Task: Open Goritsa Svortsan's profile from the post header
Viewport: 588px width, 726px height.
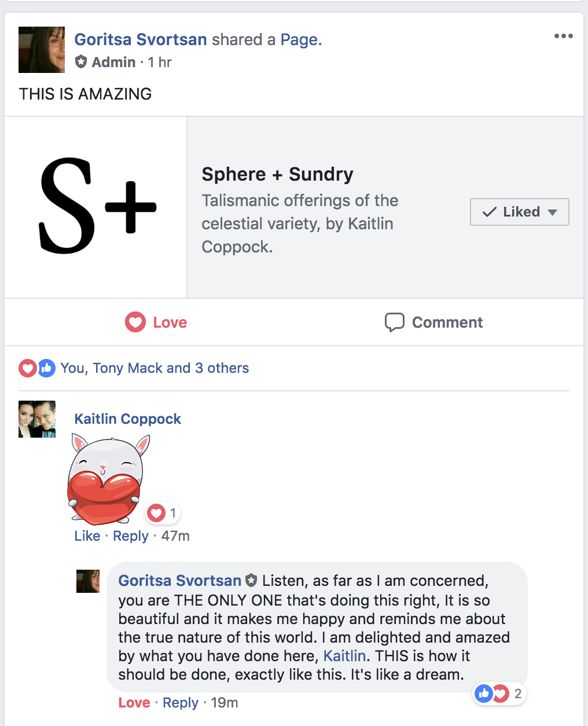Action: pyautogui.click(x=141, y=39)
